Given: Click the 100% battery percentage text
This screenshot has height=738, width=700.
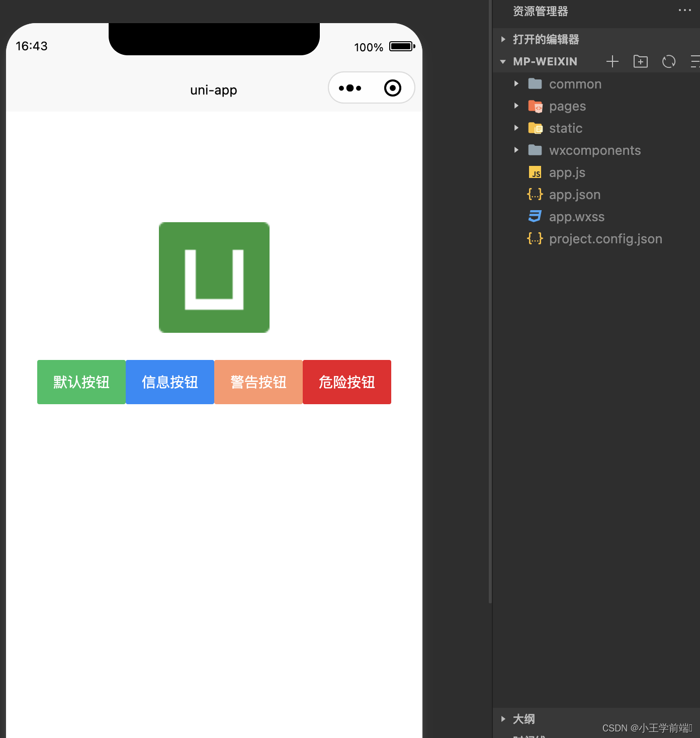Looking at the screenshot, I should click(x=369, y=47).
